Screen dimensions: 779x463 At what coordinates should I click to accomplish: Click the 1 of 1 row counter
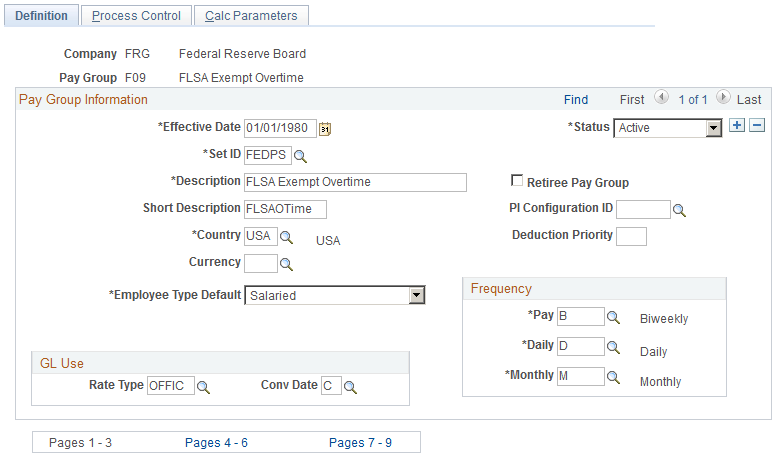693,100
